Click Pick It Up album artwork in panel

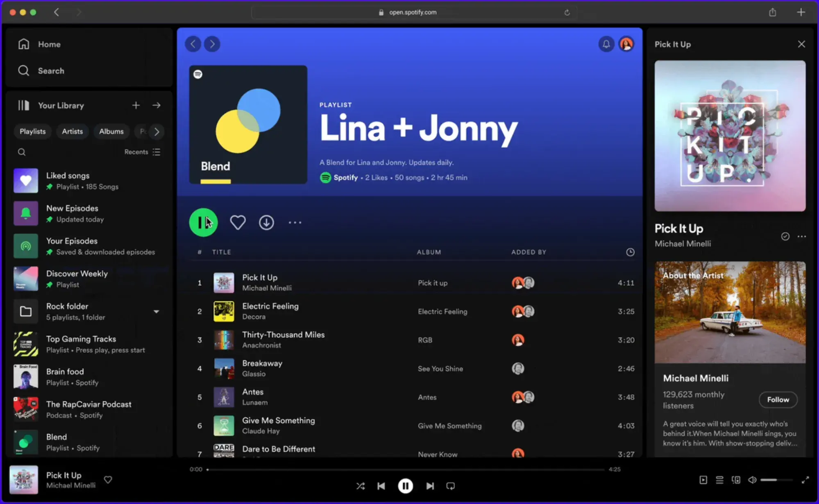pos(730,136)
